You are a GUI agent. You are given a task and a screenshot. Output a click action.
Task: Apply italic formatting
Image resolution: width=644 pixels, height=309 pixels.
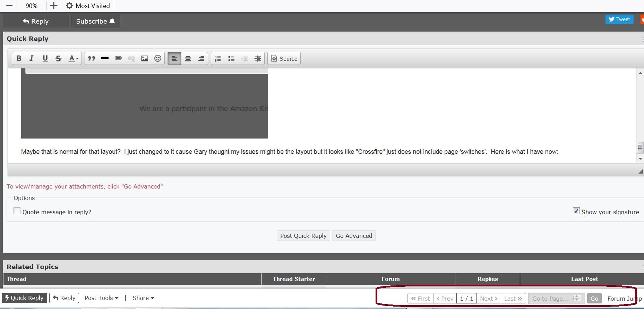coord(32,58)
